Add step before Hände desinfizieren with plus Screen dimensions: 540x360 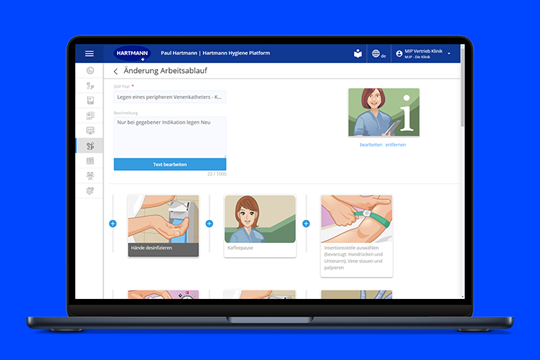pos(113,224)
